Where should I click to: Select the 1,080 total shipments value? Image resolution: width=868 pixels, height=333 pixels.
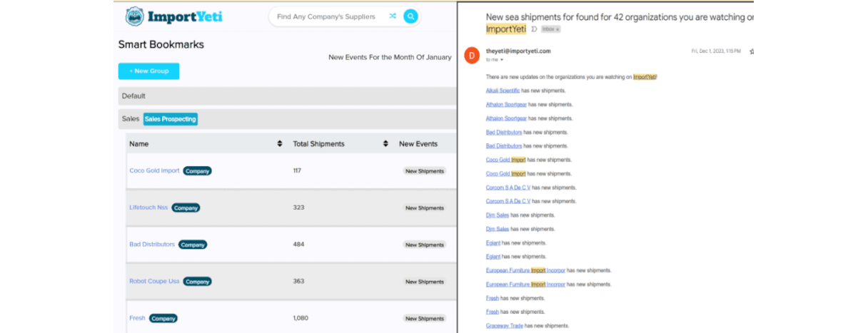[301, 318]
